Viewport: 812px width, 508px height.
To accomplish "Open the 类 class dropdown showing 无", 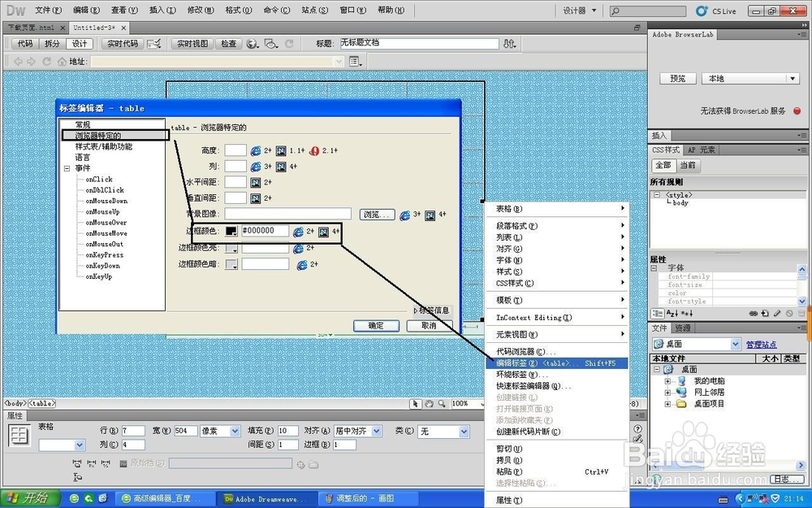I will pyautogui.click(x=444, y=432).
